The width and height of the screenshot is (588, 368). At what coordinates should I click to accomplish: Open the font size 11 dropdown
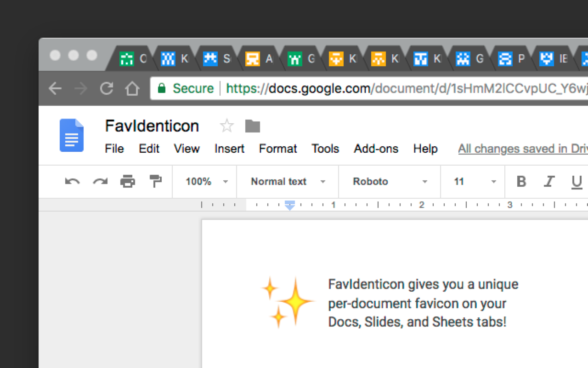475,181
